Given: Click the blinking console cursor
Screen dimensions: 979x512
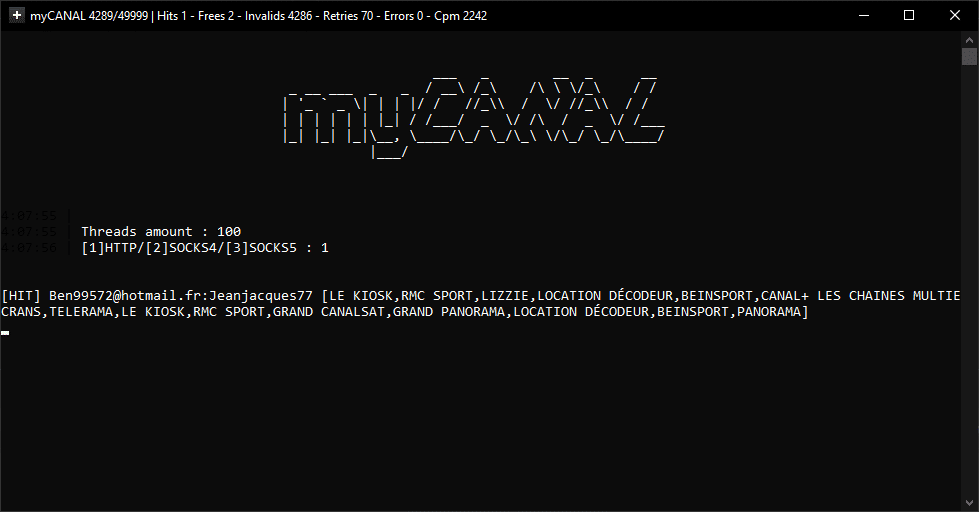Looking at the screenshot, I should [5, 333].
